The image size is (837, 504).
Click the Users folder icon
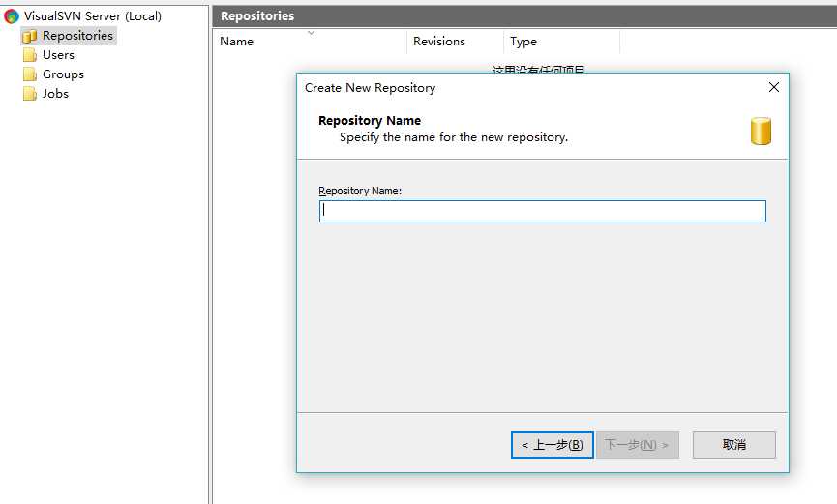[30, 55]
